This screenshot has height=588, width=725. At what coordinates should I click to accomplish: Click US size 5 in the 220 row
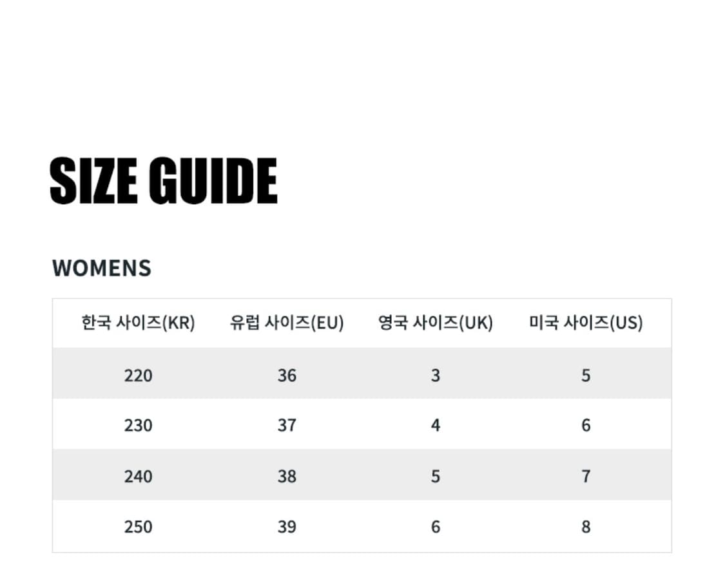(585, 375)
